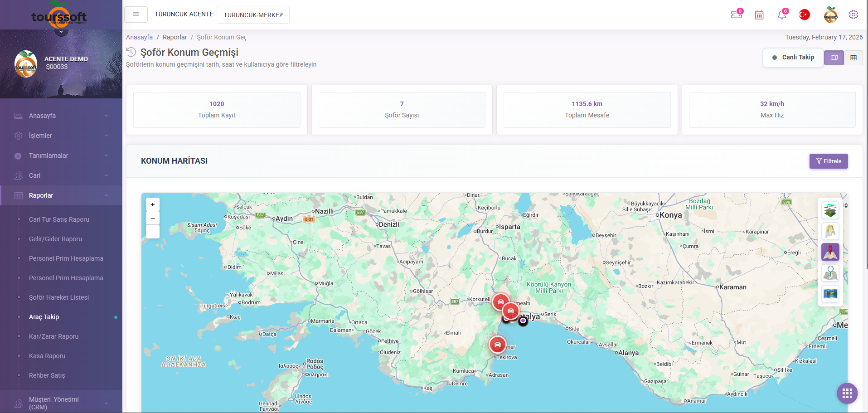Viewport: 868px width, 413px height.
Task: Click the ticket icon in top bar
Action: [737, 15]
